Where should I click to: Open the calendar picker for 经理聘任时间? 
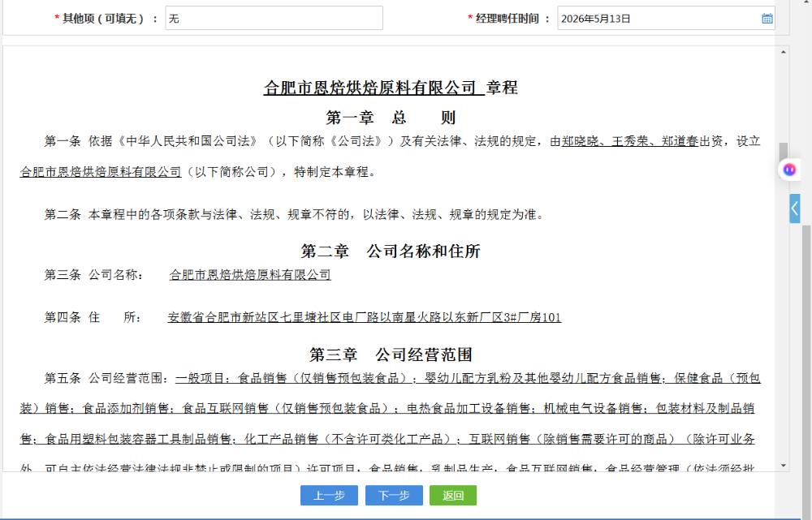pos(767,19)
